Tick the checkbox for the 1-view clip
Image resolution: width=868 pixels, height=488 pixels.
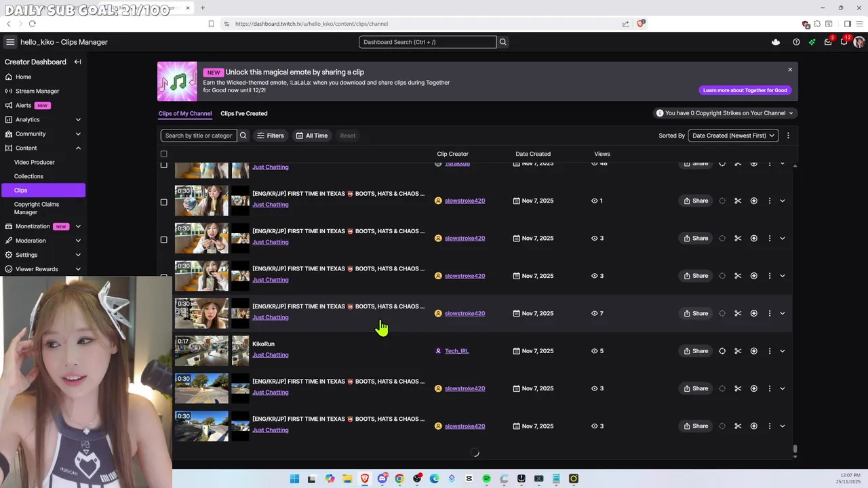pos(163,202)
